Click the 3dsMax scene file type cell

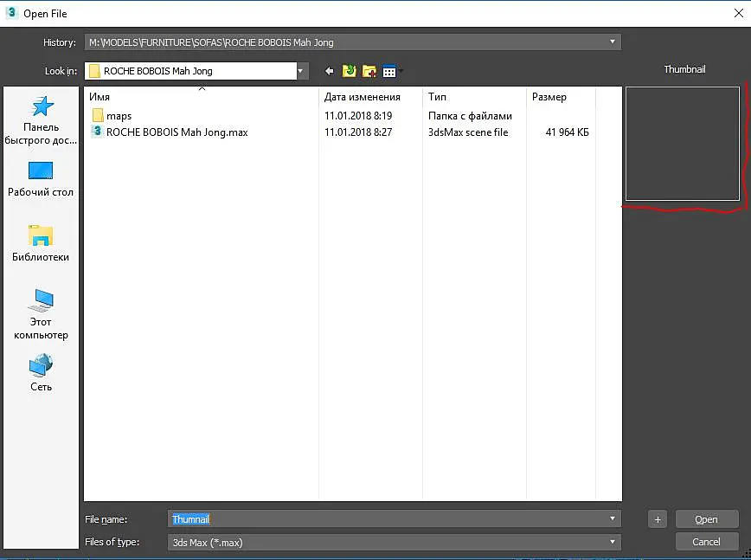click(x=468, y=132)
